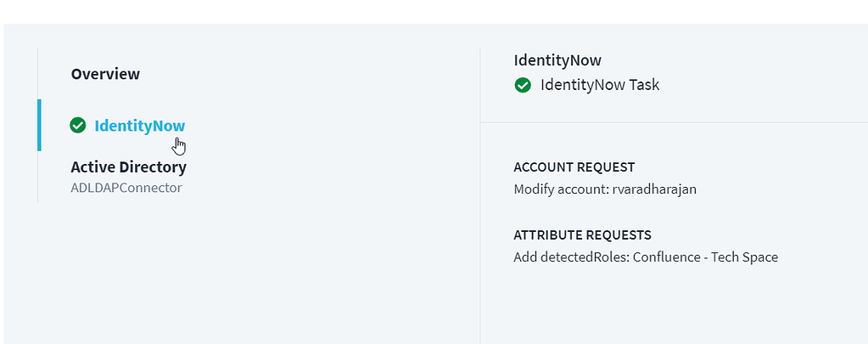The width and height of the screenshot is (868, 344).
Task: Click the Confluence - Tech Space role value
Action: tap(703, 257)
